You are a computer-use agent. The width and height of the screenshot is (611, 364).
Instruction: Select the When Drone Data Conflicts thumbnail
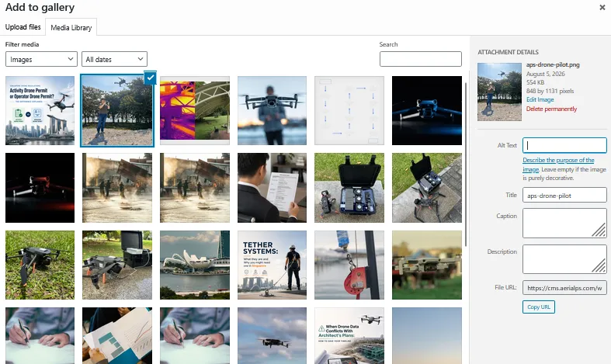[x=349, y=335]
